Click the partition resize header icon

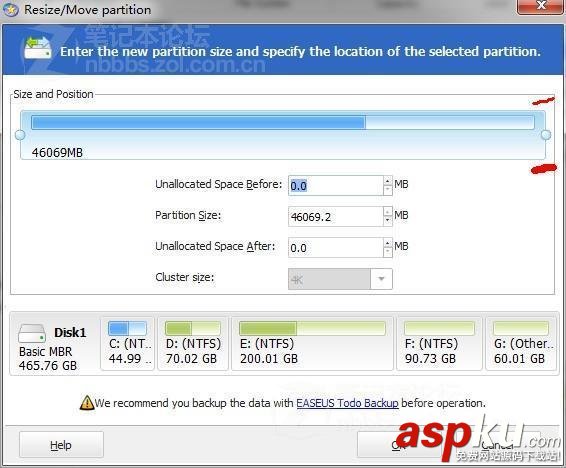click(x=38, y=48)
